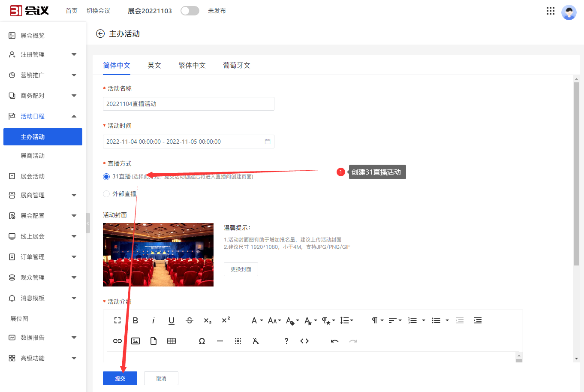The image size is (584, 392).
Task: Click the 提交 submit button
Action: pyautogui.click(x=120, y=378)
